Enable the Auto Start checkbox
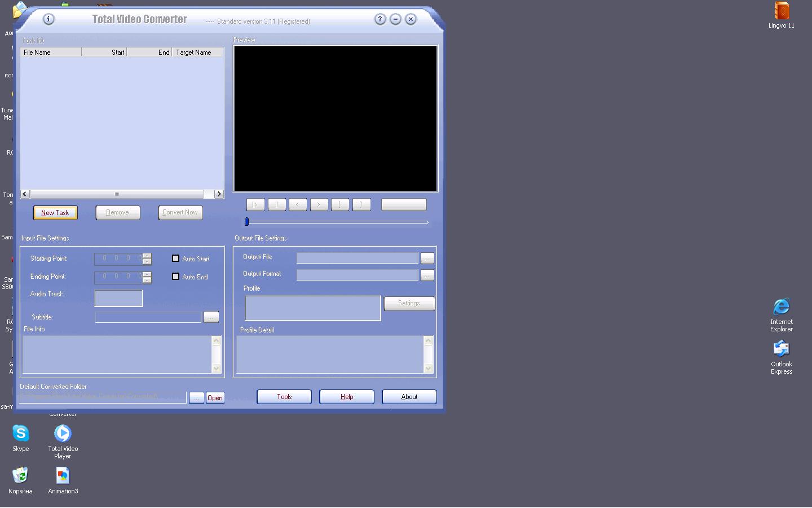The width and height of the screenshot is (812, 508). pos(175,259)
